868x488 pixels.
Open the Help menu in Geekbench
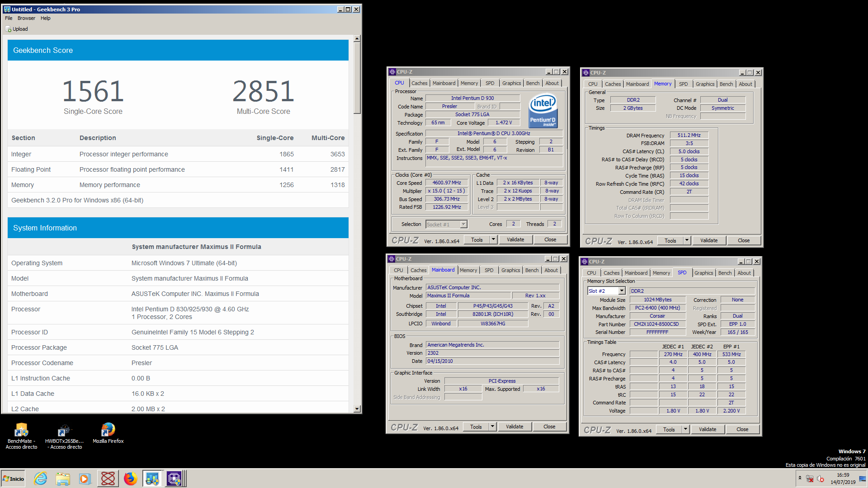point(45,18)
